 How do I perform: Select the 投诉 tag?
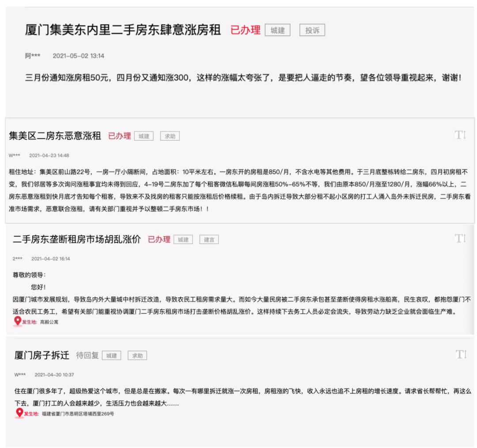(312, 30)
